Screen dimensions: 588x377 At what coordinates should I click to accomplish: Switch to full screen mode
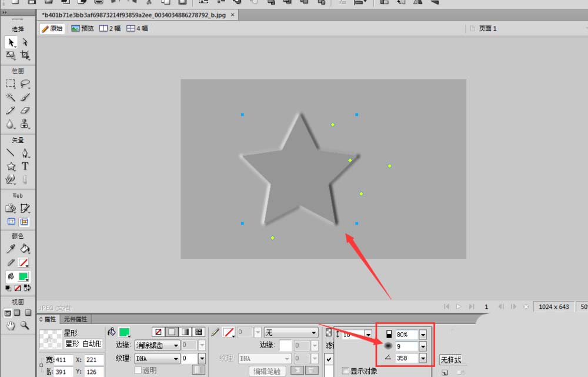click(28, 313)
